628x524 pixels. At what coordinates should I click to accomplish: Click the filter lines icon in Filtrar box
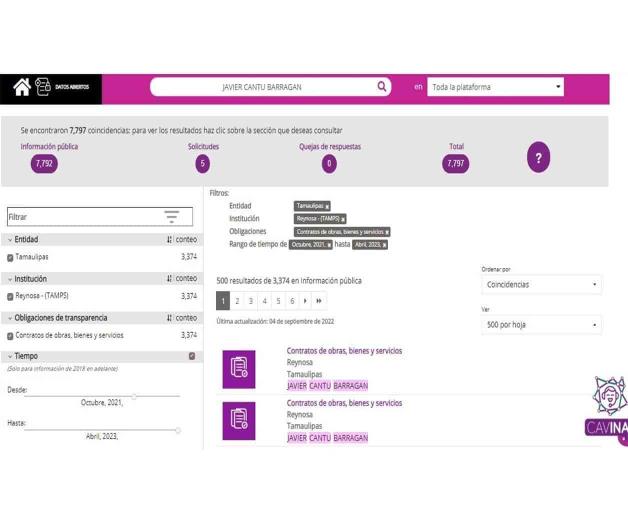[x=172, y=217]
